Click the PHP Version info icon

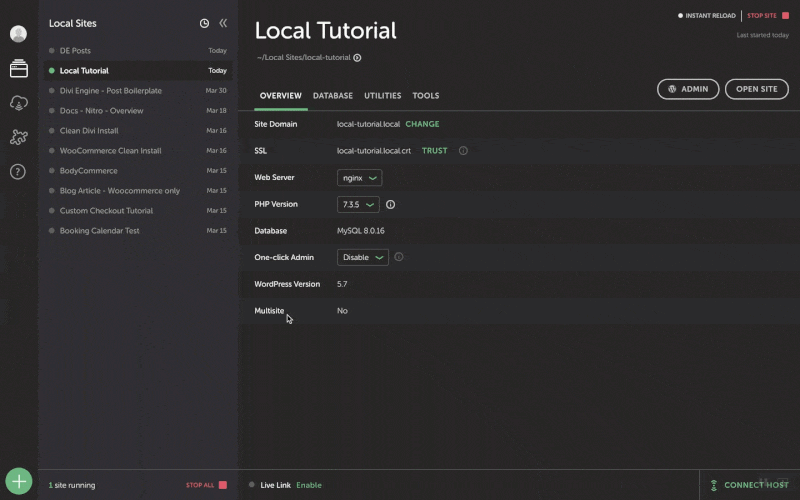(390, 204)
